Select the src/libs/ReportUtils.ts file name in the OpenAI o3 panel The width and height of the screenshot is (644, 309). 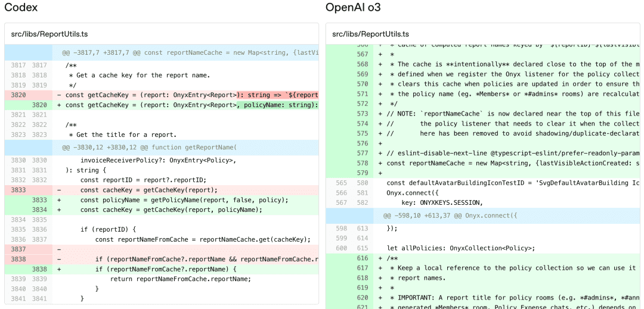coord(370,33)
